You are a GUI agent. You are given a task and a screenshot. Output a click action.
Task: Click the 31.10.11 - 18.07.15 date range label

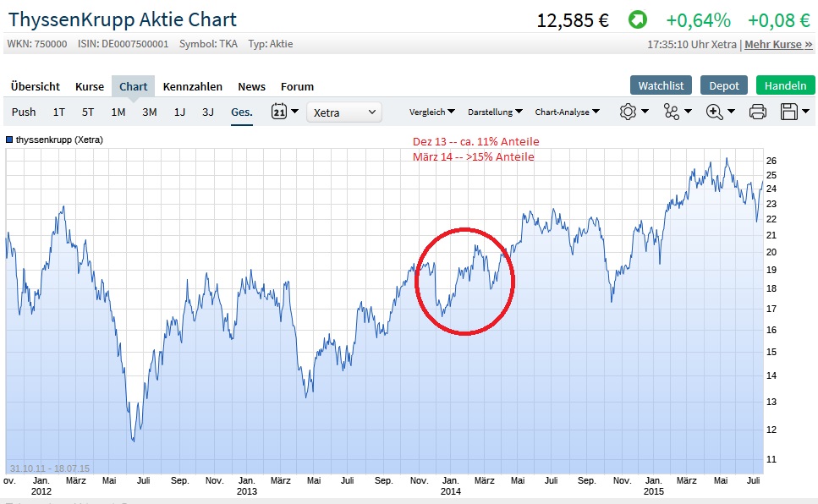[50, 468]
